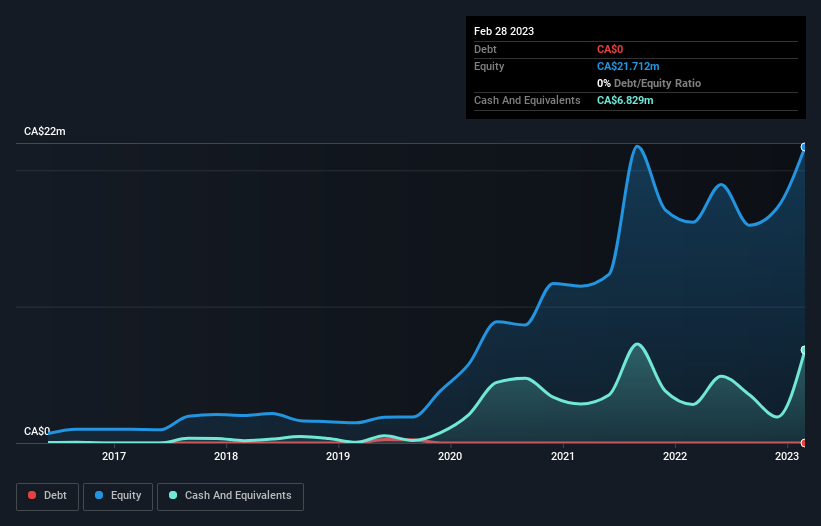The width and height of the screenshot is (821, 526).
Task: Click the 2018 x-axis label
Action: (226, 456)
